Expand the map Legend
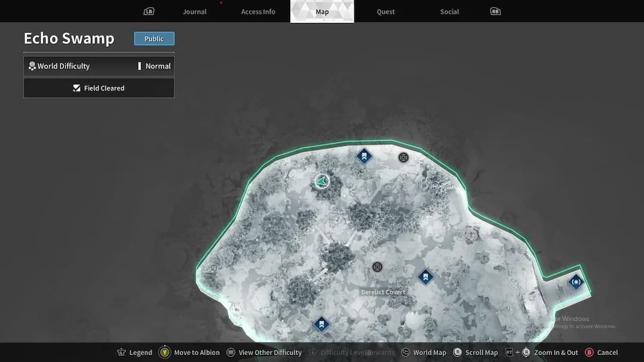Screen dimensions: 644x362 [x=134, y=352]
